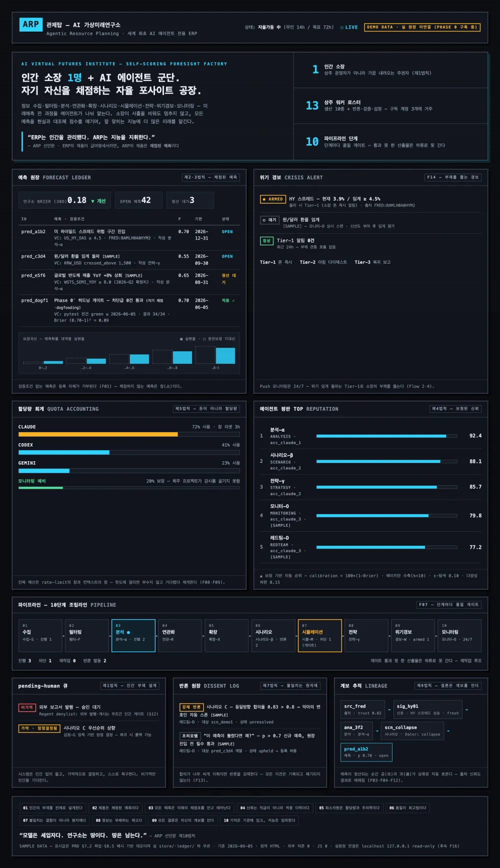Screen dimensions: 500x868
Task: Click the ARMED alert badge
Action: click(272, 199)
